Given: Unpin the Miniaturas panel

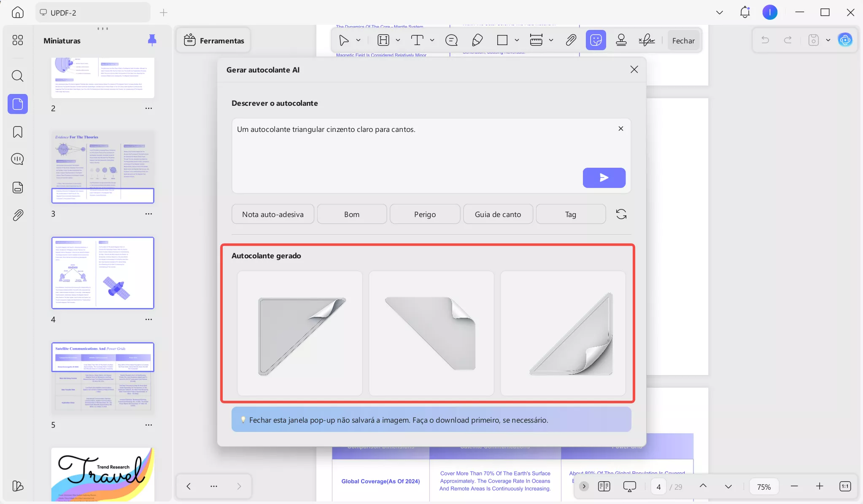Looking at the screenshot, I should pos(152,40).
